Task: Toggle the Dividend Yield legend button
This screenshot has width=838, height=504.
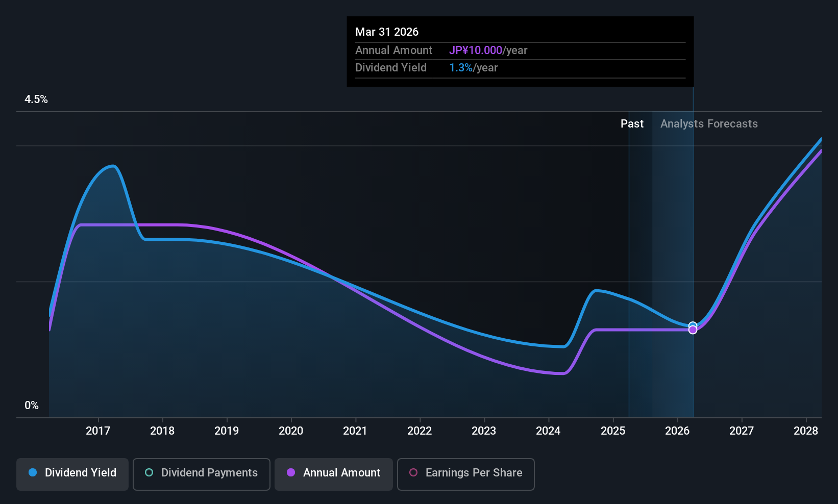Action: [x=72, y=474]
